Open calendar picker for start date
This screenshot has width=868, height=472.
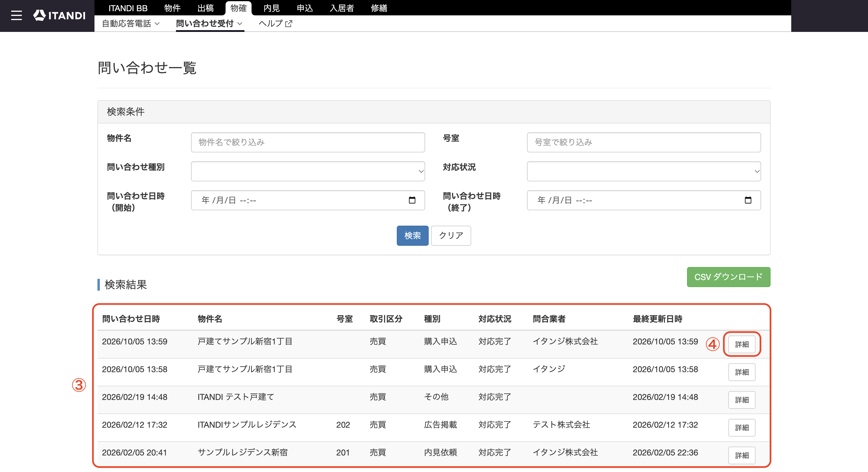(x=412, y=200)
